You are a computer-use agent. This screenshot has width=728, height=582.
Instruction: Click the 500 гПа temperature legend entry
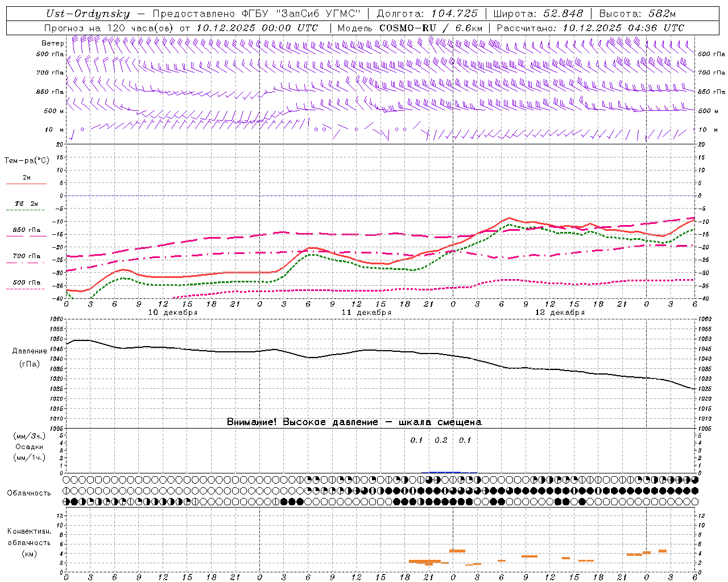(27, 282)
